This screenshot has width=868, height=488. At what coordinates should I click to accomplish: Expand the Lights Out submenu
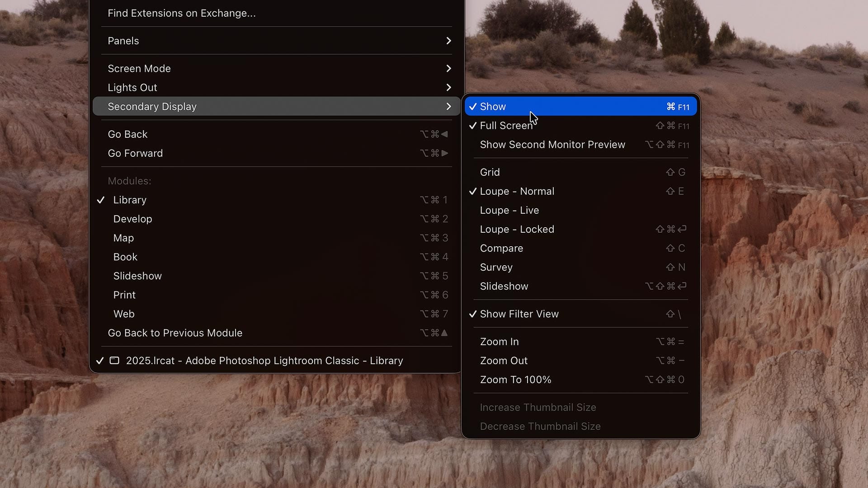click(x=132, y=87)
